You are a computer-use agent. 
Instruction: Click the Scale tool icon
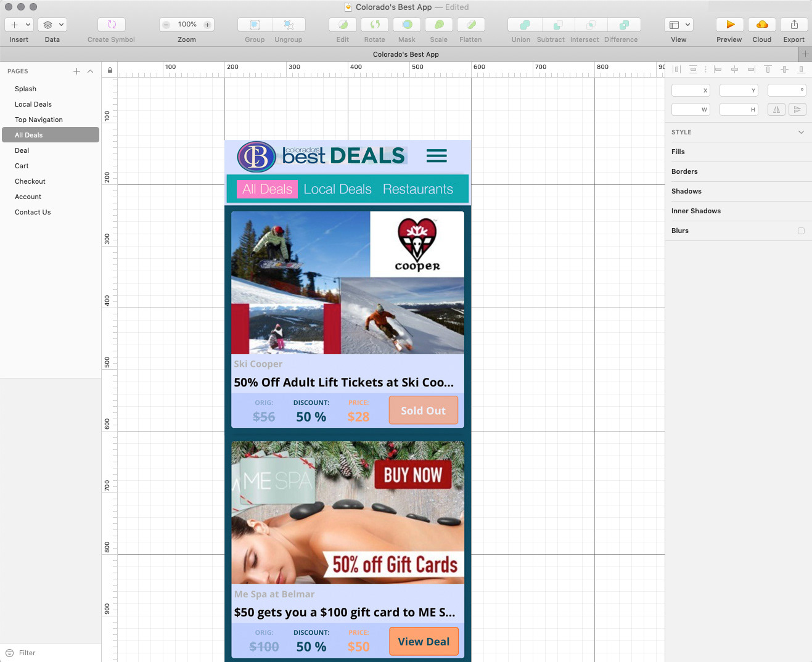tap(439, 25)
